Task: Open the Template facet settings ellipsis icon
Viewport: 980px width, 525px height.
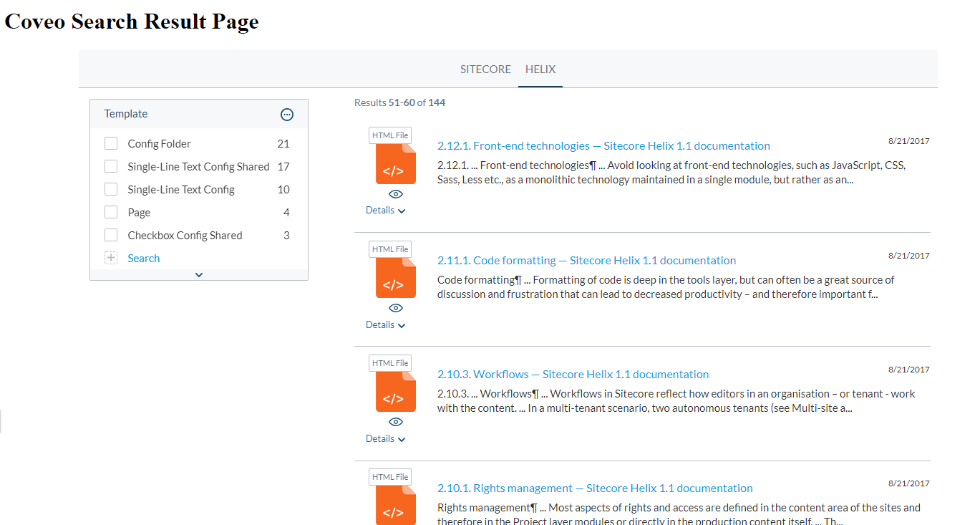Action: click(287, 115)
